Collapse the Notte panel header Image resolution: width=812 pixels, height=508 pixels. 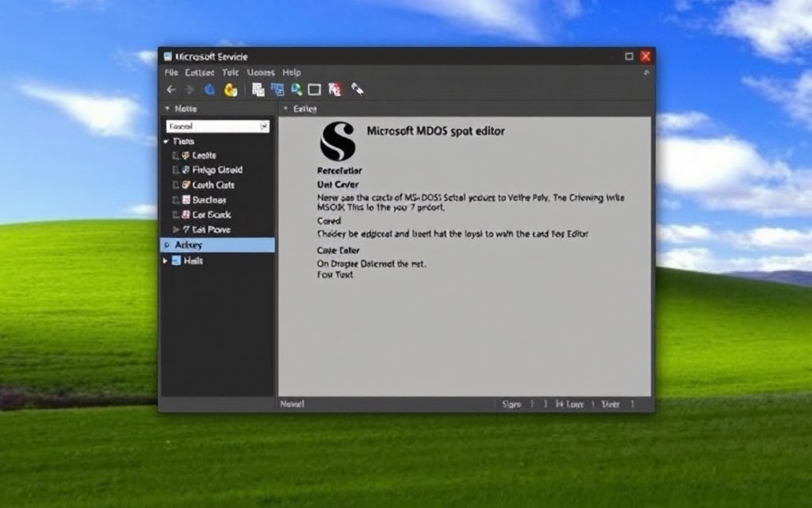point(167,109)
